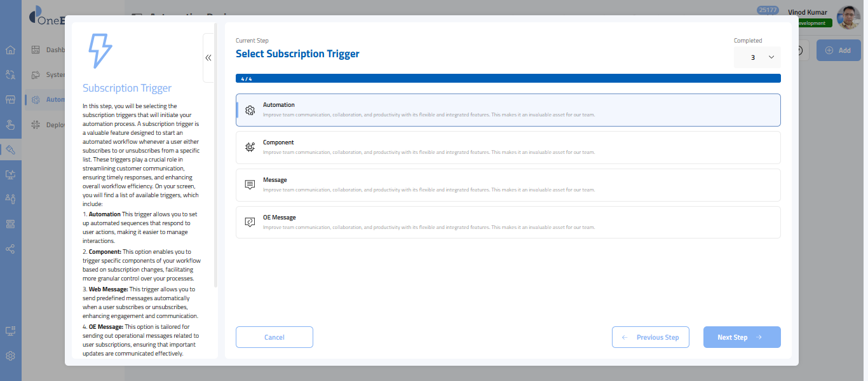Open the home icon in sidebar
The image size is (868, 381).
[x=10, y=50]
